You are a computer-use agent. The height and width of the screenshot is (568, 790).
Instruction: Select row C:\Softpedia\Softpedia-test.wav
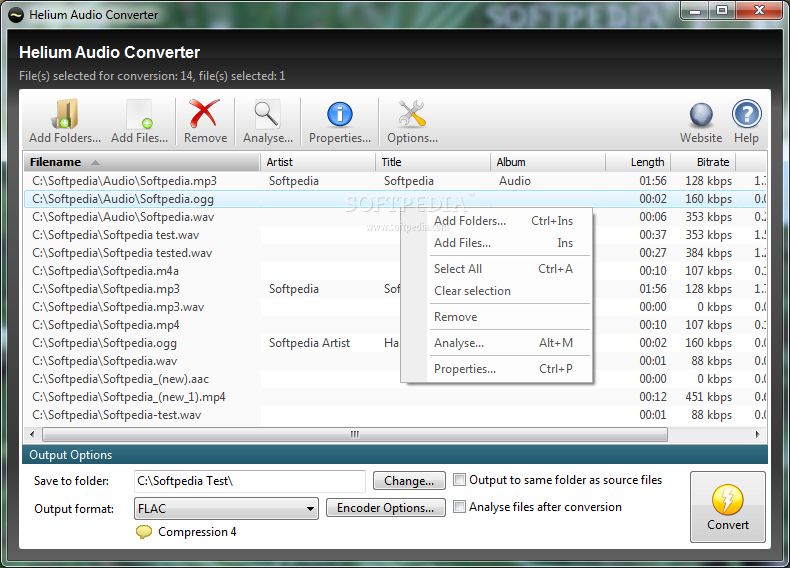395,415
